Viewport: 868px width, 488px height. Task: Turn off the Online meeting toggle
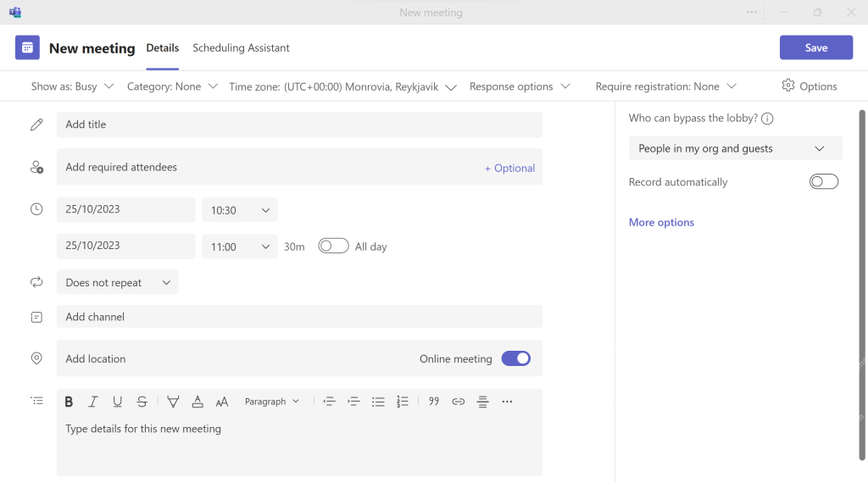(516, 358)
